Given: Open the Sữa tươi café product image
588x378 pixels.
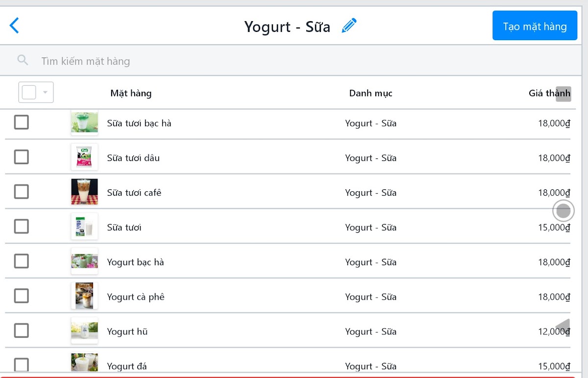Looking at the screenshot, I should (x=84, y=192).
